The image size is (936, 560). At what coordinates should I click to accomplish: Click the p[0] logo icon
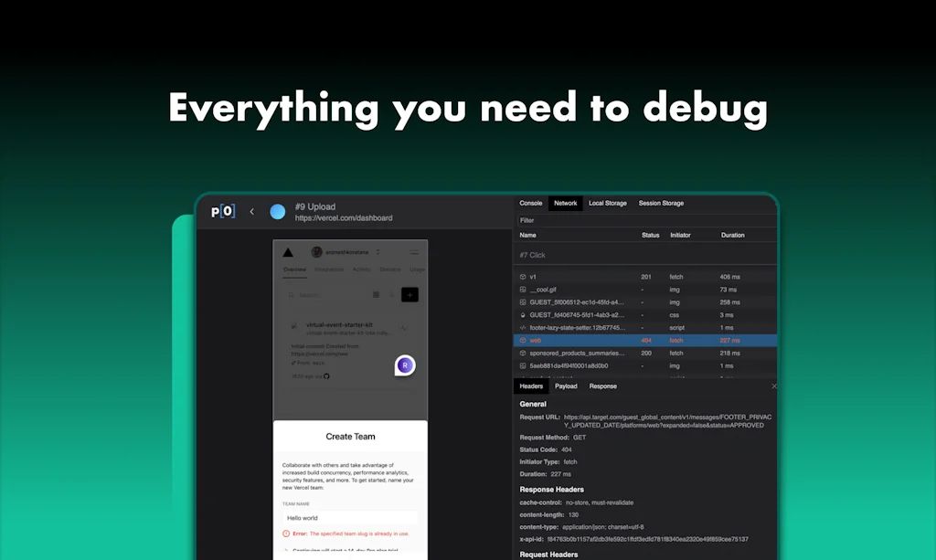coord(222,211)
